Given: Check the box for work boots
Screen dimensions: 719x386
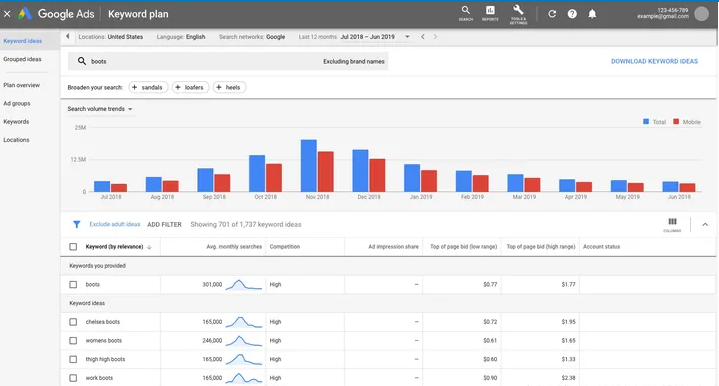Looking at the screenshot, I should 73,378.
